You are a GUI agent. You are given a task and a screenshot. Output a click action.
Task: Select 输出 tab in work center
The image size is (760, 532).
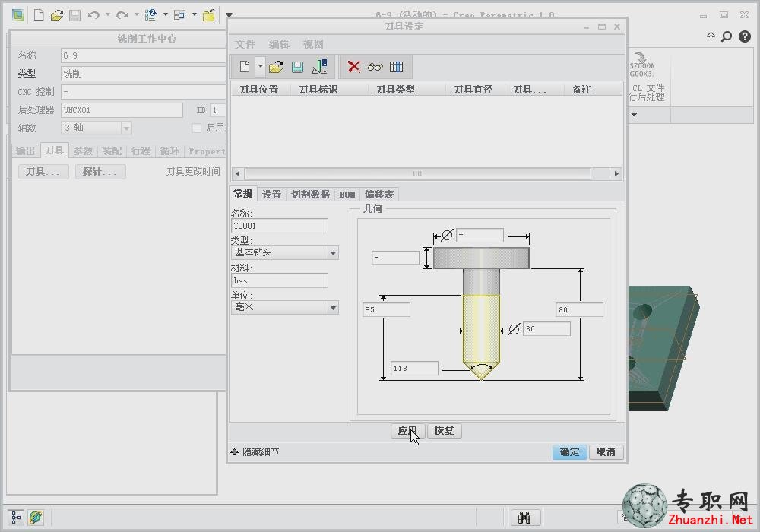[25, 151]
